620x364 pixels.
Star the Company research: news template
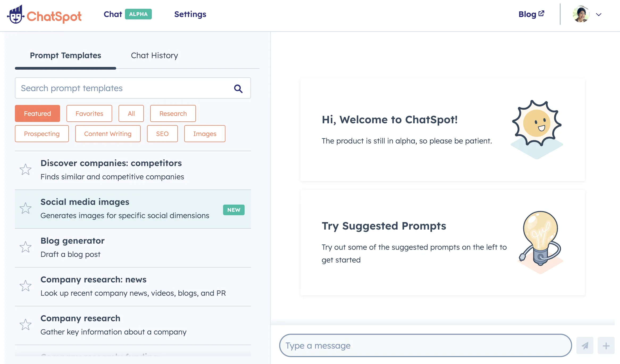pyautogui.click(x=26, y=286)
